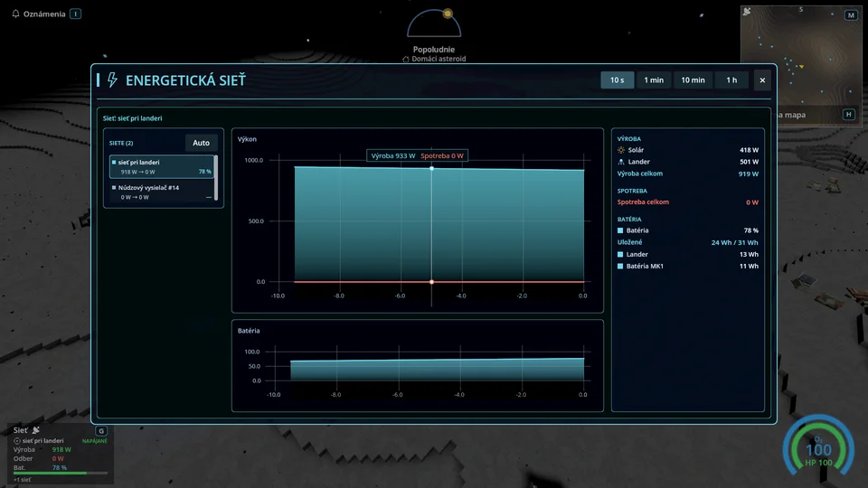Click the 78 % on sieť pri landeri row
The height and width of the screenshot is (488, 868).
pyautogui.click(x=205, y=172)
